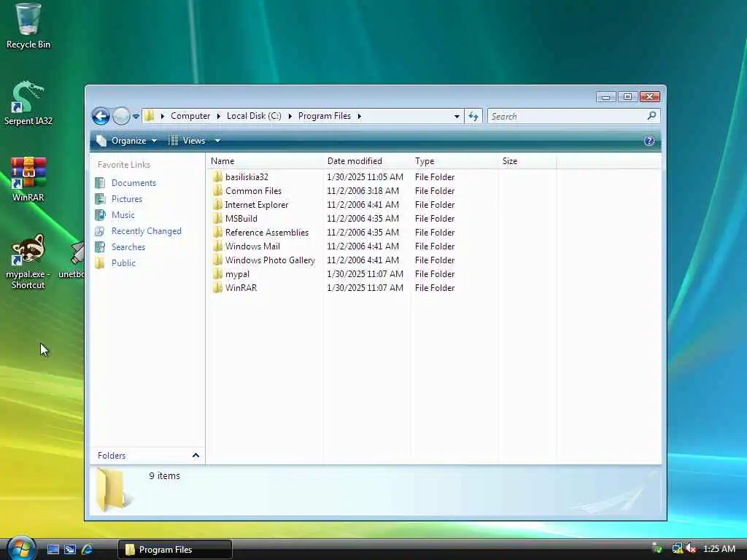Select the Reference Assemblies folder icon
This screenshot has width=747, height=560.
coord(217,233)
